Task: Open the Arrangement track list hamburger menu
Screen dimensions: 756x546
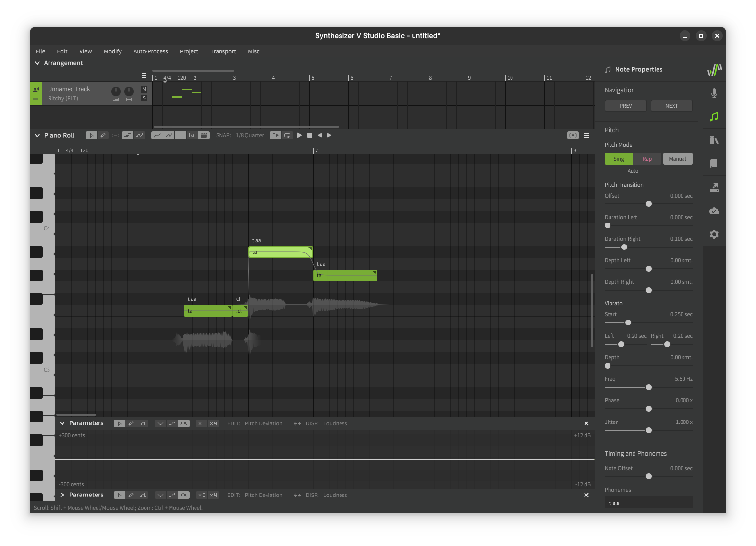Action: coord(144,75)
